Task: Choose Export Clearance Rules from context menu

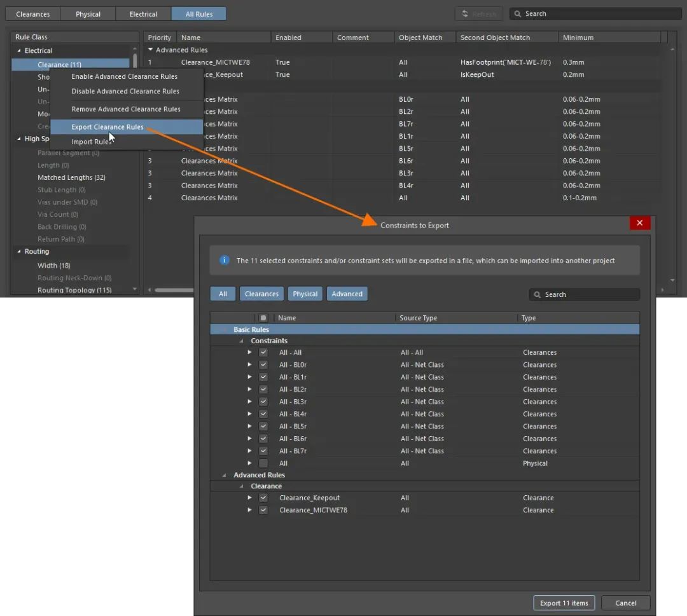Action: [127, 127]
